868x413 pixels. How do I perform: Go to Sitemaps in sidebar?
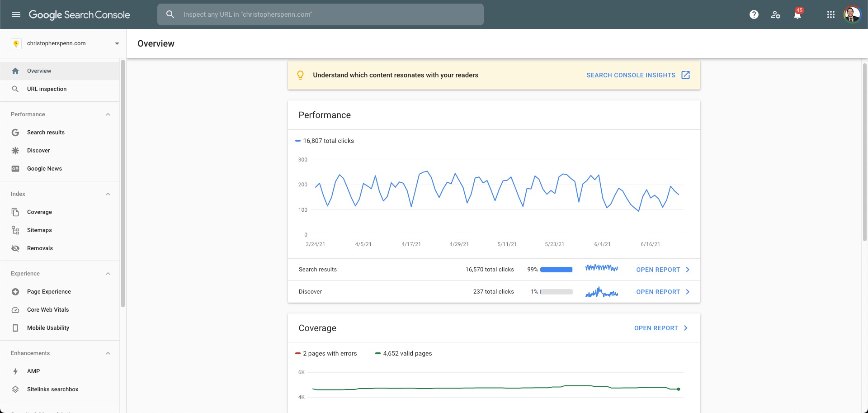[60, 230]
